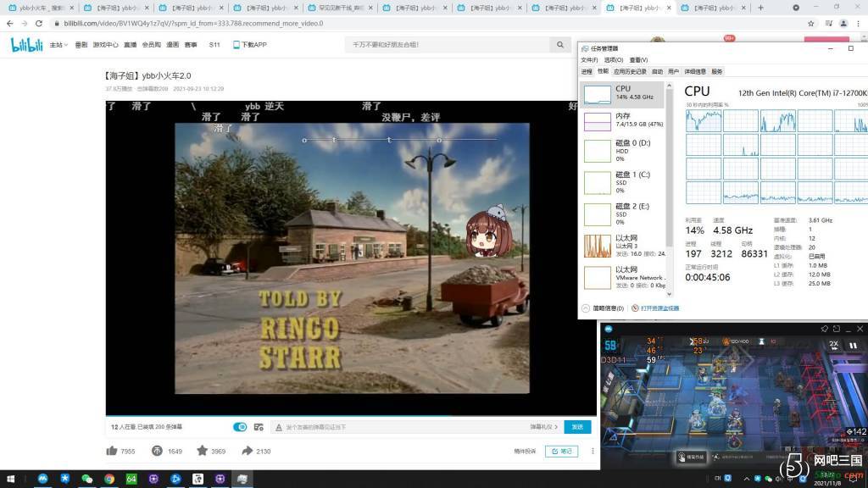Image resolution: width=868 pixels, height=488 pixels.
Task: Pin the emulator window on top
Action: pos(824,329)
